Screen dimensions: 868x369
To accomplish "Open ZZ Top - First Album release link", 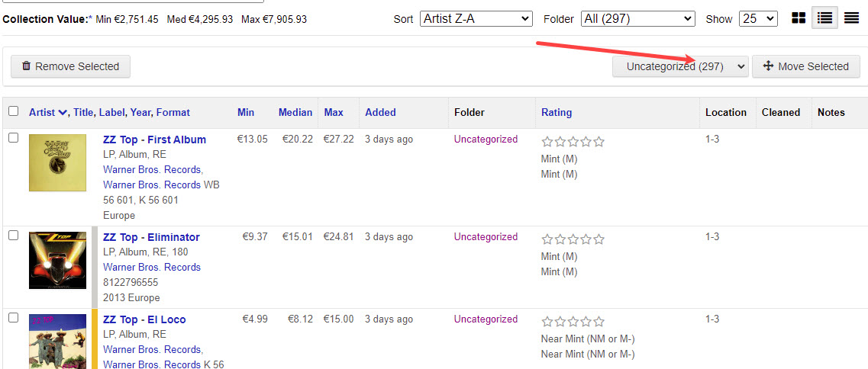I will click(154, 140).
